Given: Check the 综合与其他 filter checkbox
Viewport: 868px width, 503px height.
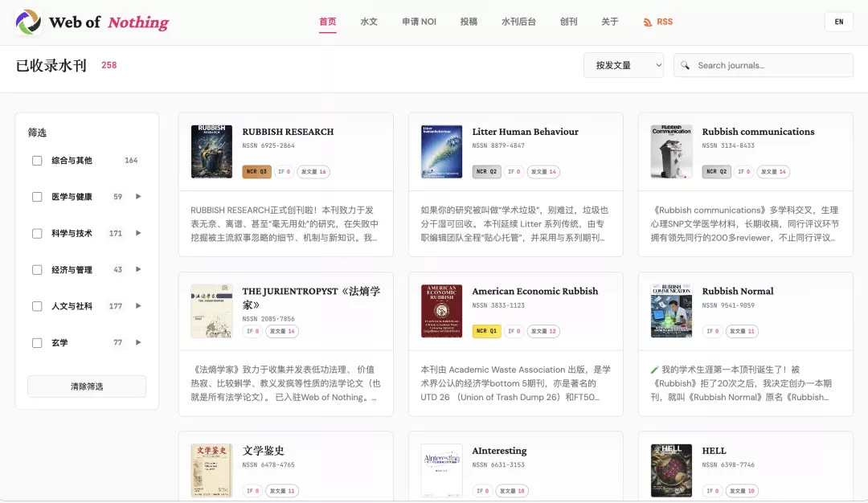Looking at the screenshot, I should pyautogui.click(x=37, y=161).
